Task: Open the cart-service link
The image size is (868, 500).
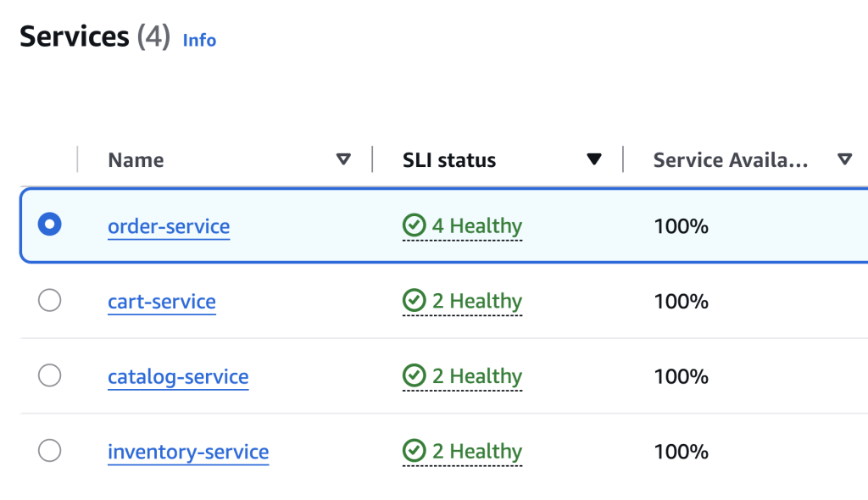Action: point(162,301)
